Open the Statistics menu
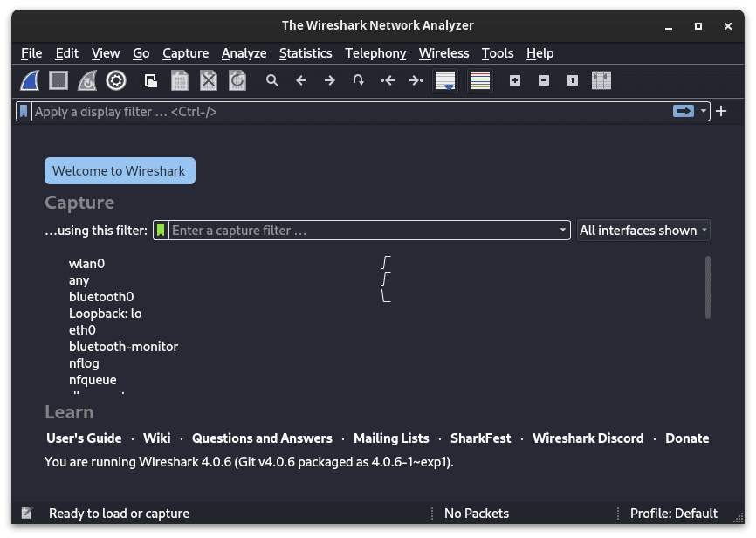Screen dimensions: 756x538 pos(306,53)
